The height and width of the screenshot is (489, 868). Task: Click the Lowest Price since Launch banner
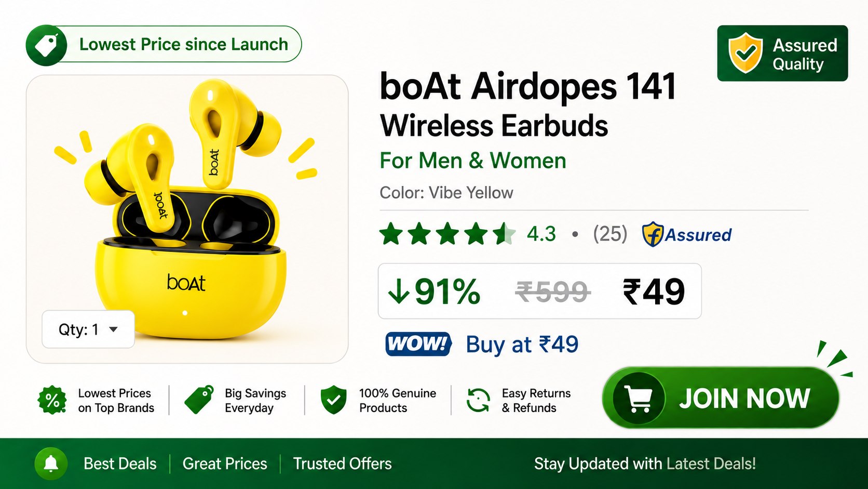[x=164, y=45]
